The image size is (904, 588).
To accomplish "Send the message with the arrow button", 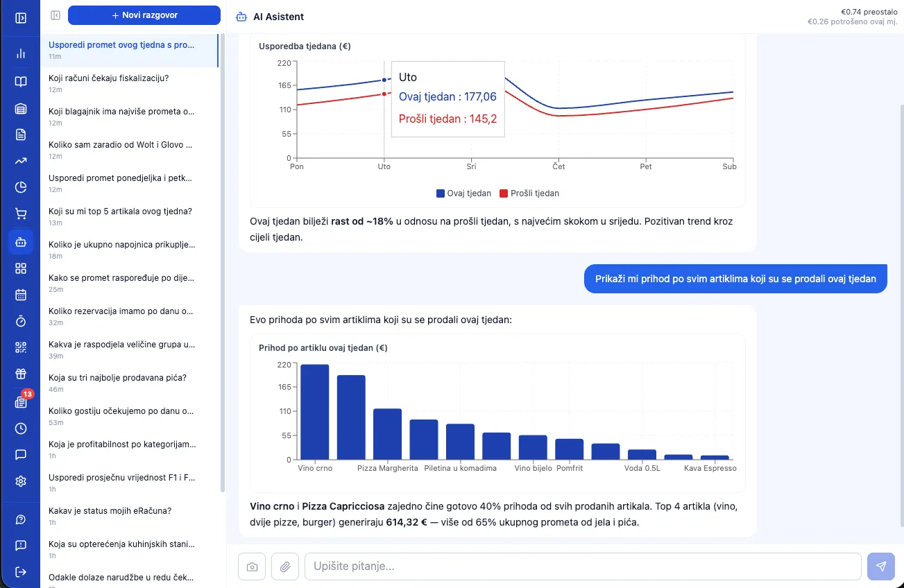I will click(x=881, y=567).
